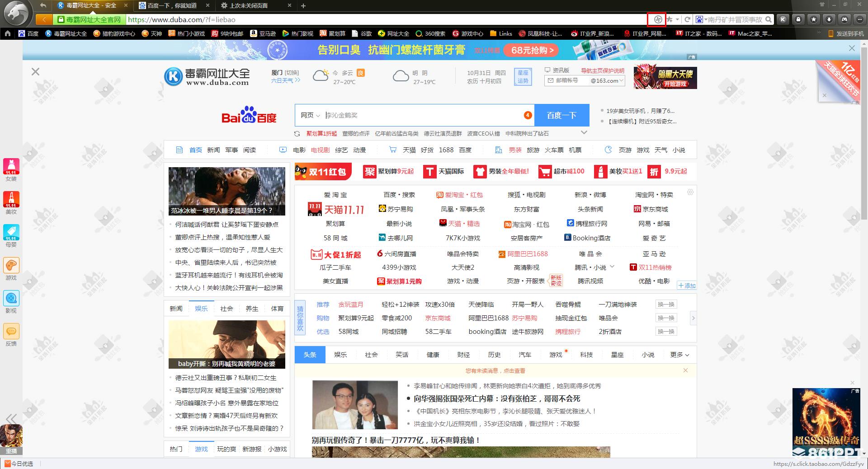Screen dimensions: 868x469
Task: Click the 百度一下 search button
Action: pos(561,115)
